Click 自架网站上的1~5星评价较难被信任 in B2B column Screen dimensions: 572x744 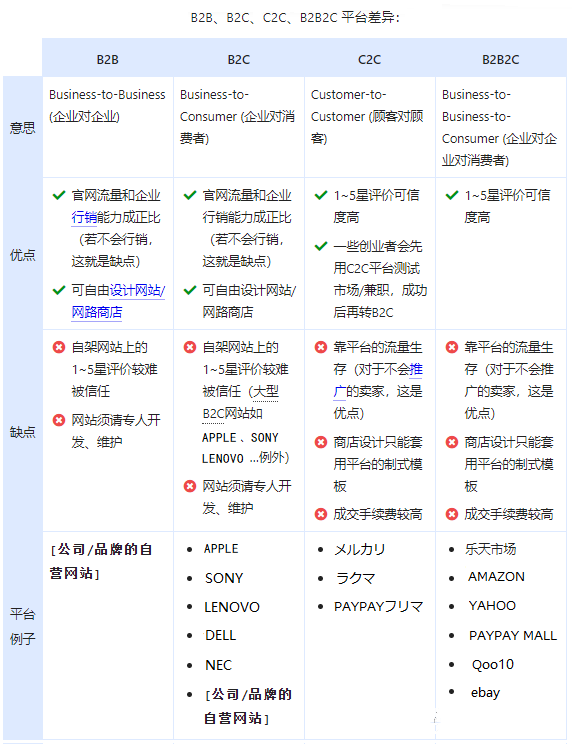tap(114, 369)
